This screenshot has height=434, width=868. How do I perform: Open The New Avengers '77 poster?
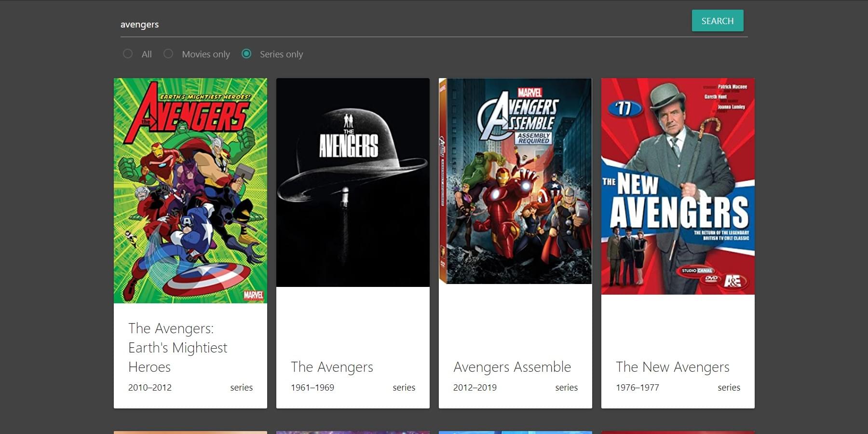[678, 186]
